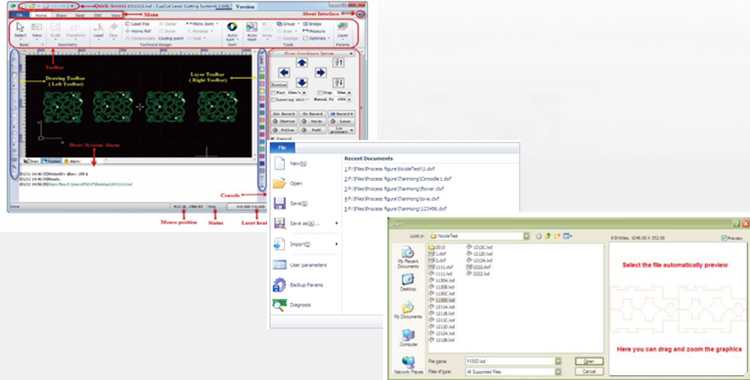Click the Cooling point tool
This screenshot has width=750, height=380.
(x=171, y=38)
